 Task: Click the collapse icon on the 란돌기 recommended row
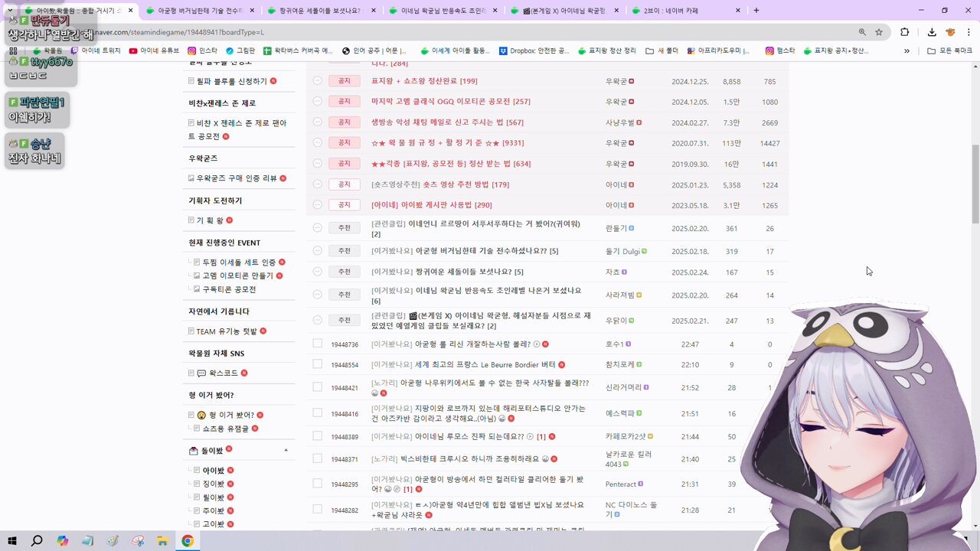tap(318, 228)
